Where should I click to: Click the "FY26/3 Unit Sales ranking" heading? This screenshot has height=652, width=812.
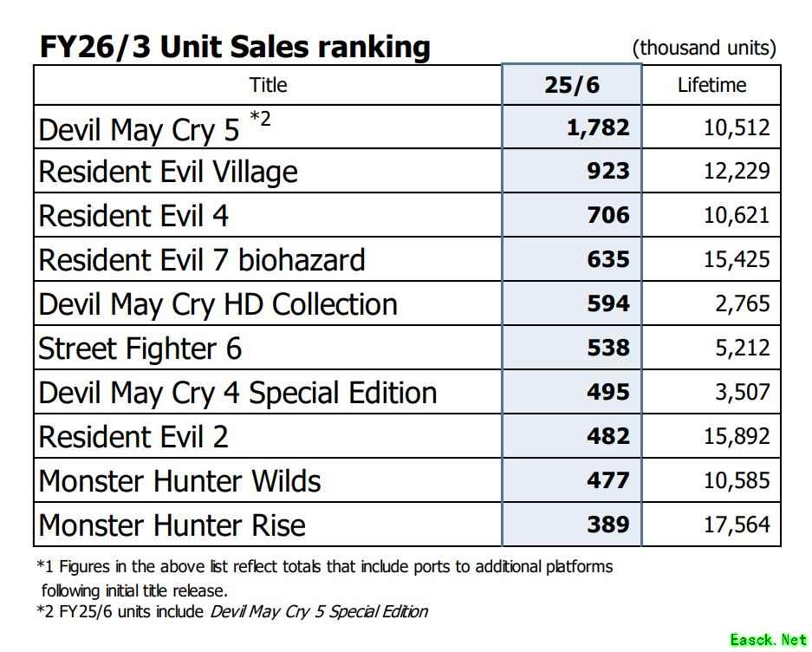point(235,47)
